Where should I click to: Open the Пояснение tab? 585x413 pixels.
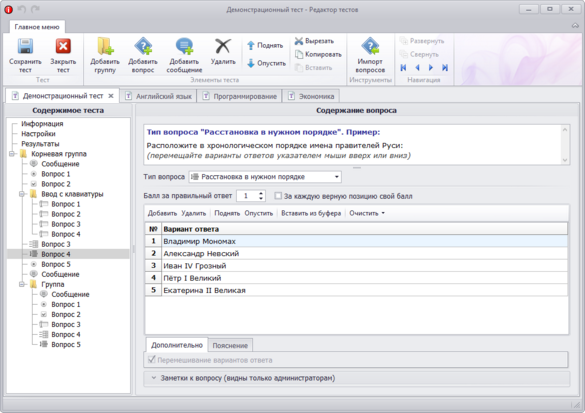tap(230, 345)
